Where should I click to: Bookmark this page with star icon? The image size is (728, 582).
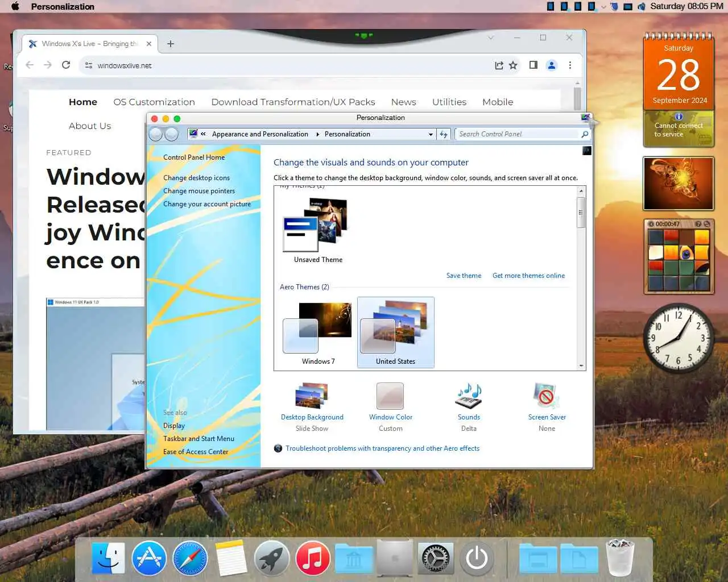(513, 65)
